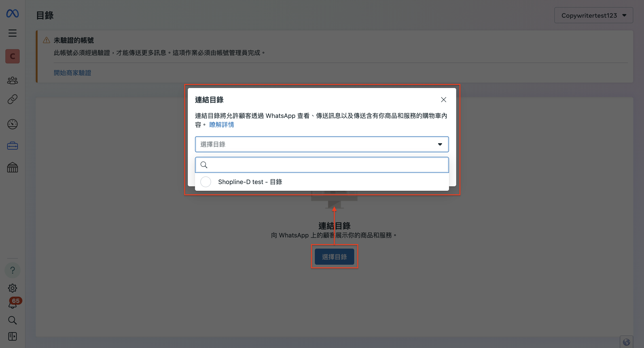Open the gauge dashboard sidebar icon
The image size is (644, 348).
point(13,124)
